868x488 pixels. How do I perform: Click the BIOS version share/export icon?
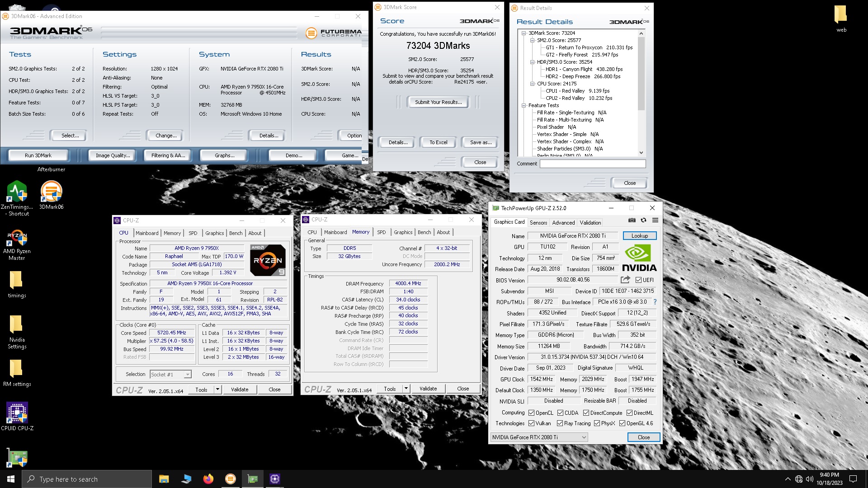point(625,280)
